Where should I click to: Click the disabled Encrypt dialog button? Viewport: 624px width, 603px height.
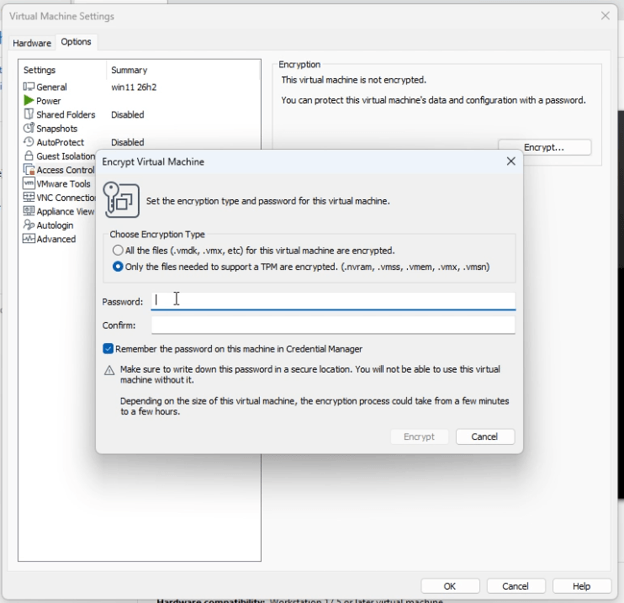419,437
